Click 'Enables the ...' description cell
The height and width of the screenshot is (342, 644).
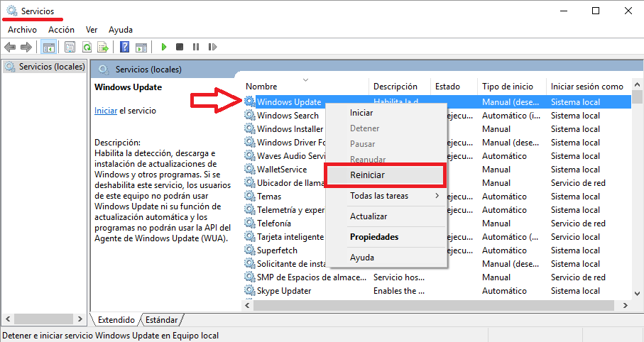point(399,291)
